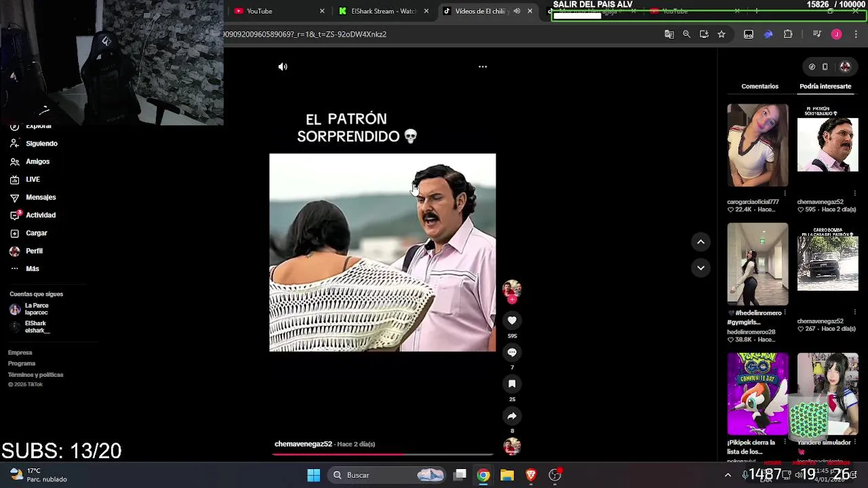The image size is (868, 488).
Task: Click the Google Translate page icon
Action: pyautogui.click(x=669, y=34)
